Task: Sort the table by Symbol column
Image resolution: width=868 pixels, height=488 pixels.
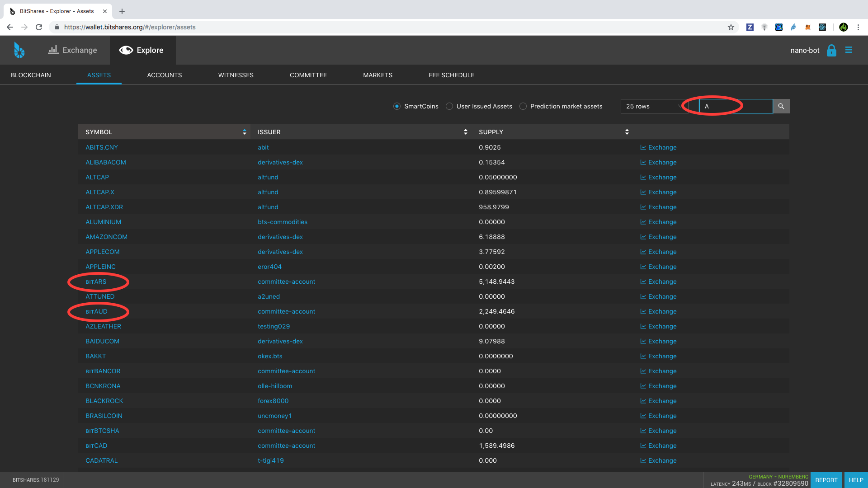Action: pos(165,132)
